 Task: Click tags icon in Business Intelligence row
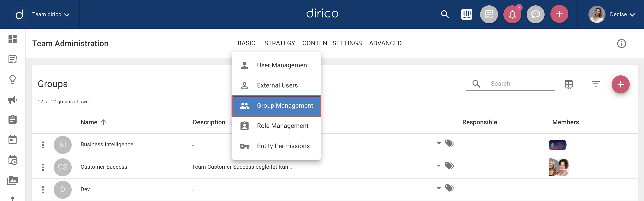449,143
